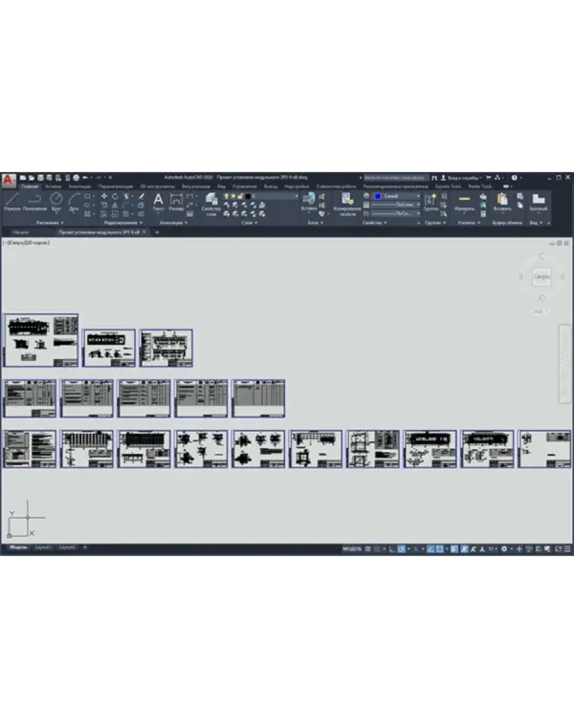
Task: Select the Круг (Circle) tool
Action: [56, 200]
